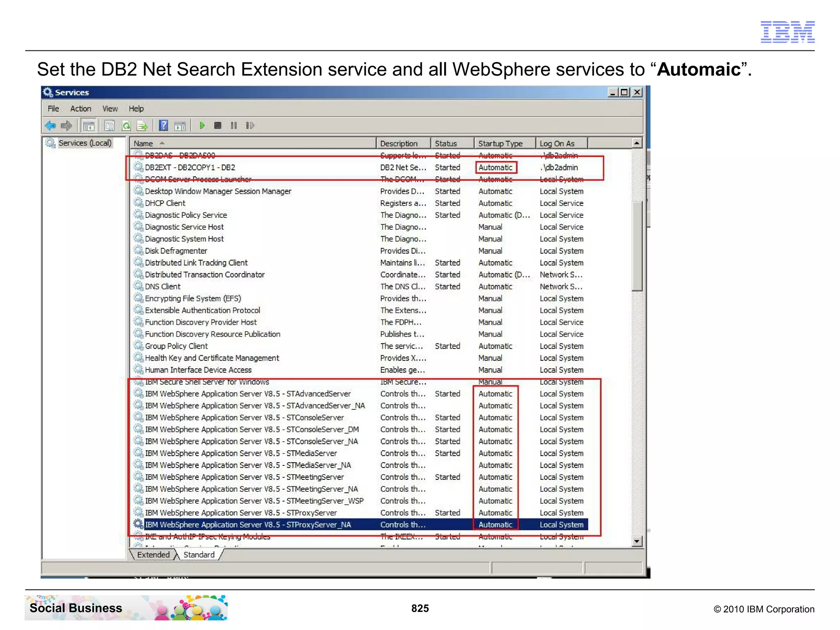Toggle the show/hide console tree icon
The image size is (840, 630).
88,126
